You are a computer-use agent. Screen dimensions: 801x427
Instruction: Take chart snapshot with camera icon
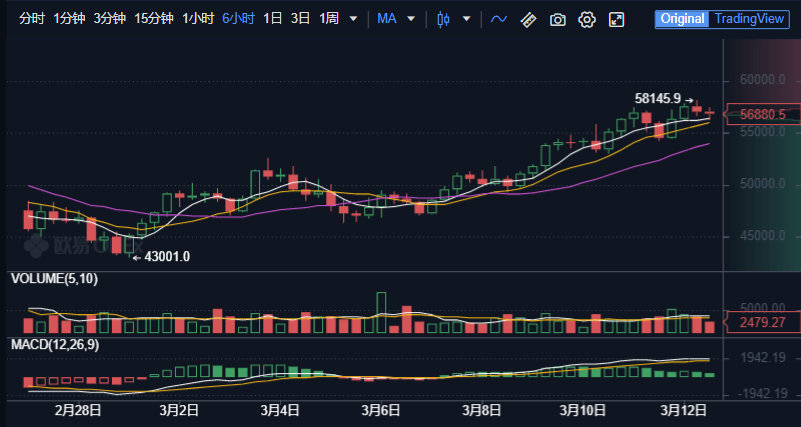point(557,20)
